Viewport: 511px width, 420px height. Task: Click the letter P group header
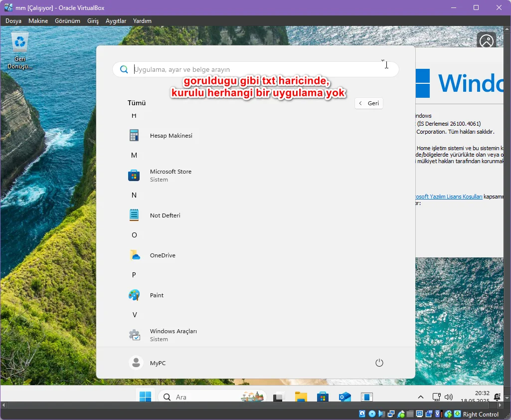(134, 275)
